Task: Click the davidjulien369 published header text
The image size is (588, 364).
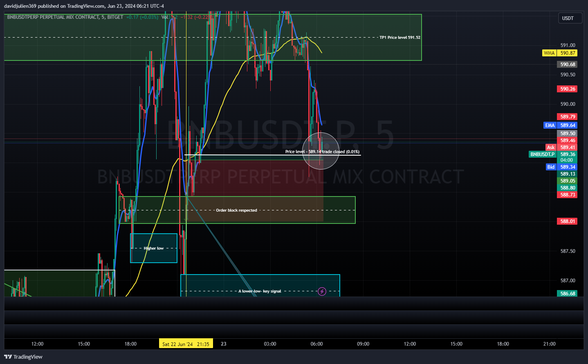Action: click(x=84, y=6)
